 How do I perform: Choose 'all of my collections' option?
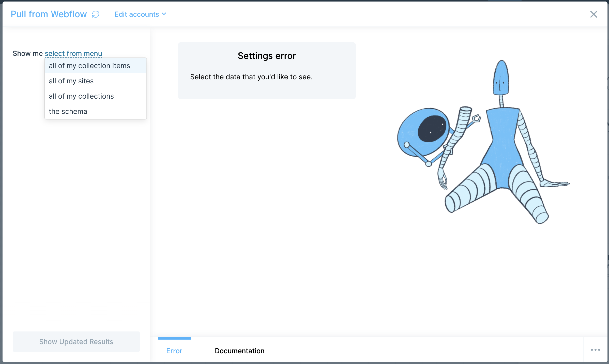(96, 96)
